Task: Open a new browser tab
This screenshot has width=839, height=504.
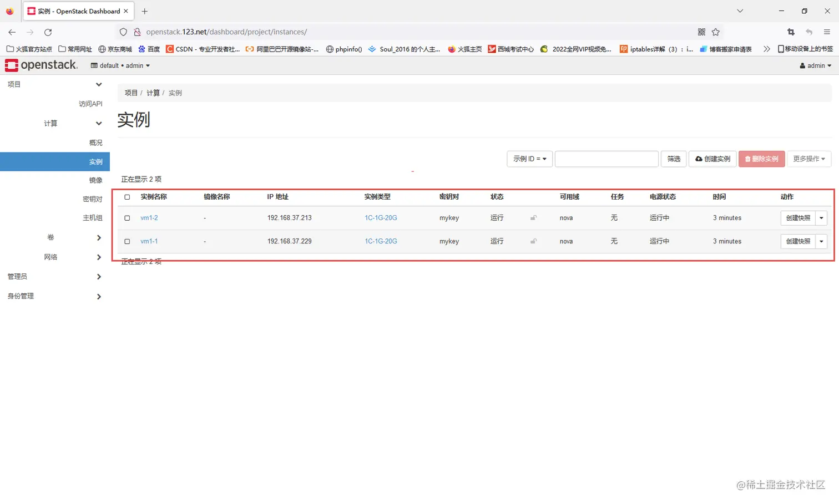Action: (x=145, y=11)
